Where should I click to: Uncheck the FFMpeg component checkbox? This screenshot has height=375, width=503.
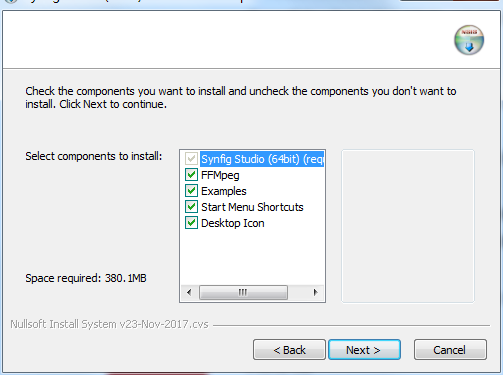[191, 175]
